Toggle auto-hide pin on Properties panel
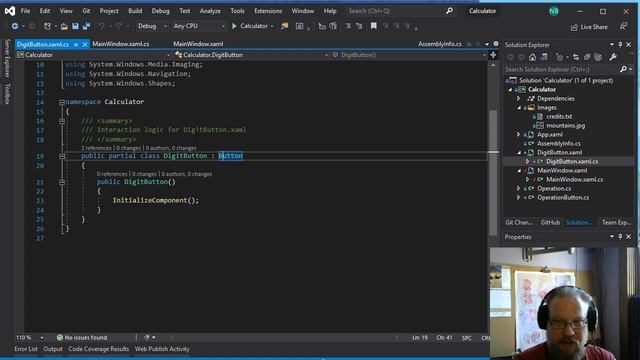Screen dimensions: 640x360 pos(620,237)
